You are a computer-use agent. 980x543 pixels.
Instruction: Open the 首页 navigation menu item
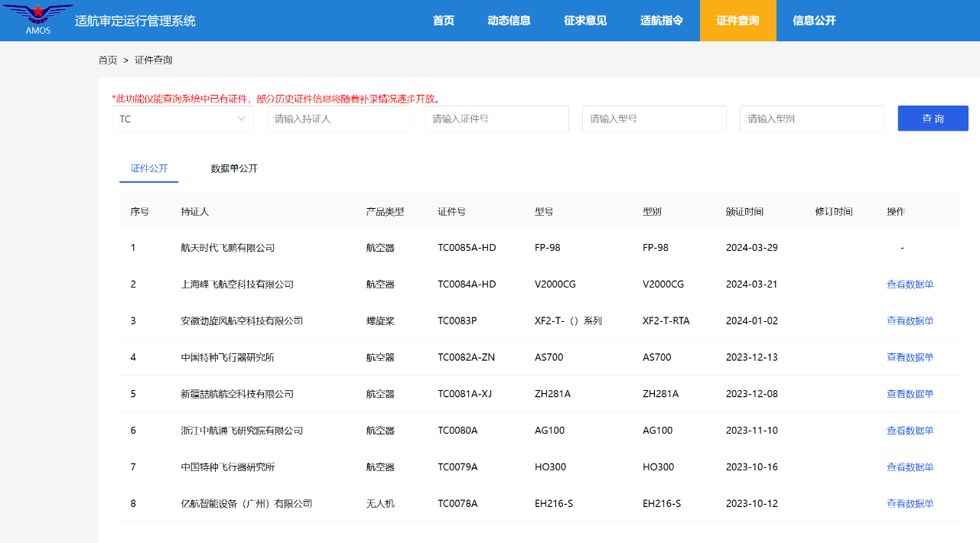444,21
